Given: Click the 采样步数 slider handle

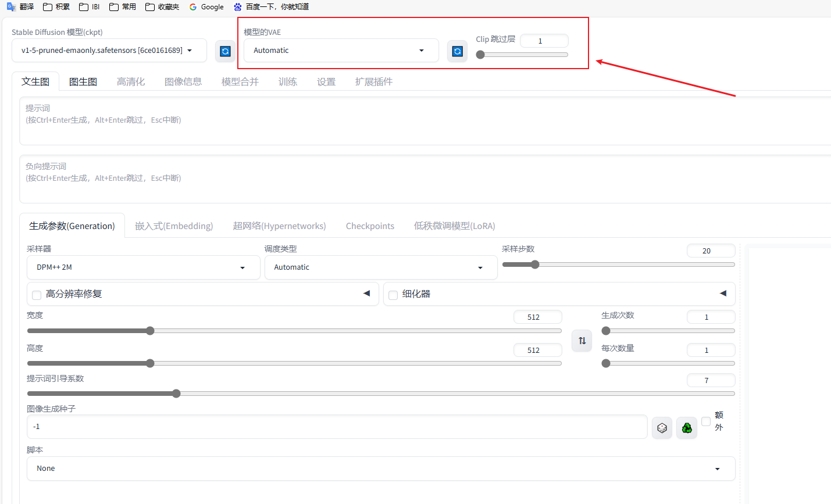Looking at the screenshot, I should pyautogui.click(x=535, y=264).
